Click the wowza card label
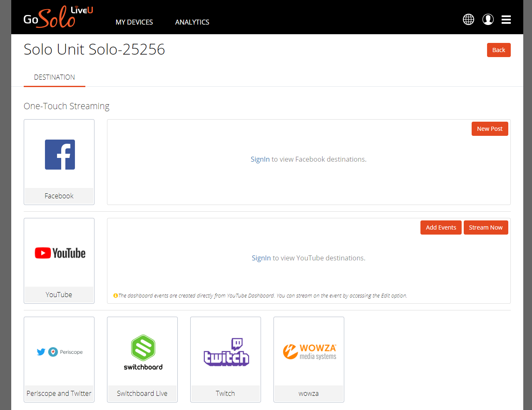 [x=309, y=393]
